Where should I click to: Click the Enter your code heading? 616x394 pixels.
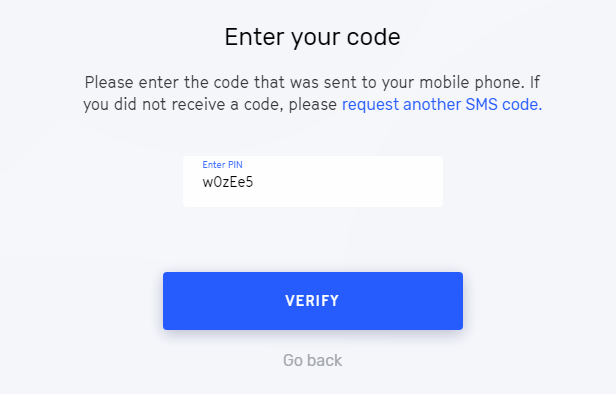coord(313,37)
